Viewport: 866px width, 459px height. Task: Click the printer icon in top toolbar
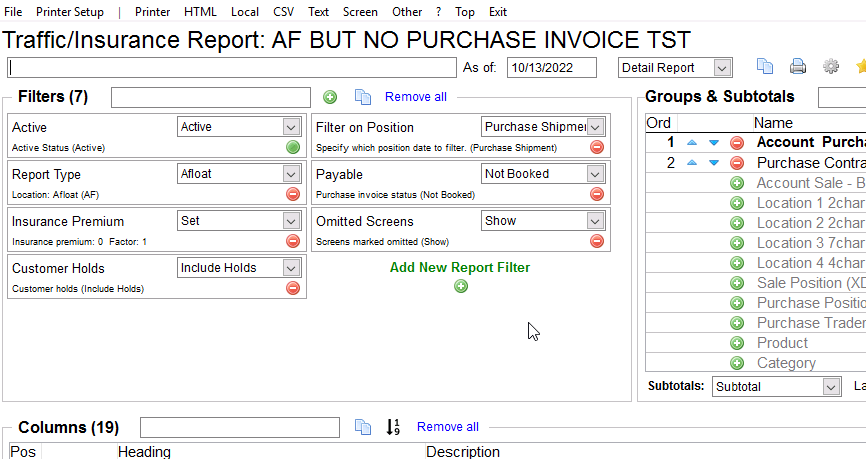(x=798, y=66)
